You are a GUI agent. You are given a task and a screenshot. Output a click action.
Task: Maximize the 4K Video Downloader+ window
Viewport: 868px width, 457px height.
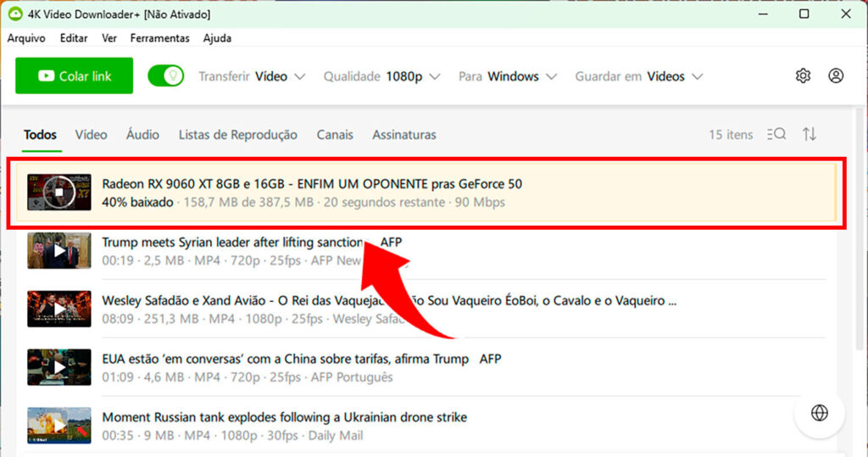804,14
